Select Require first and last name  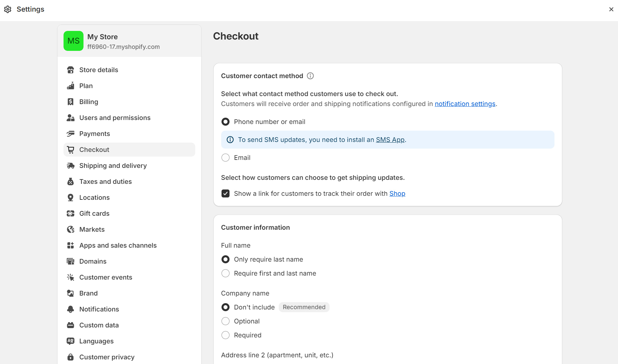[226, 273]
